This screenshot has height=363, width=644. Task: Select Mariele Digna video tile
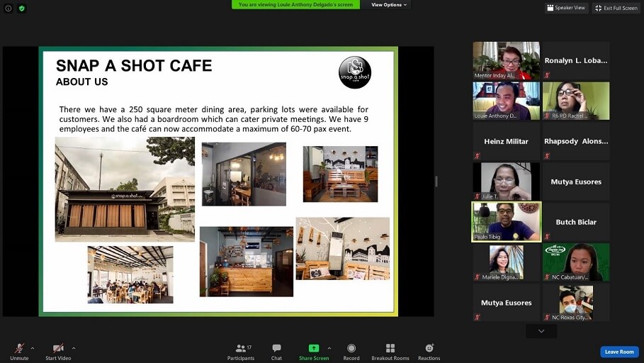tap(506, 262)
